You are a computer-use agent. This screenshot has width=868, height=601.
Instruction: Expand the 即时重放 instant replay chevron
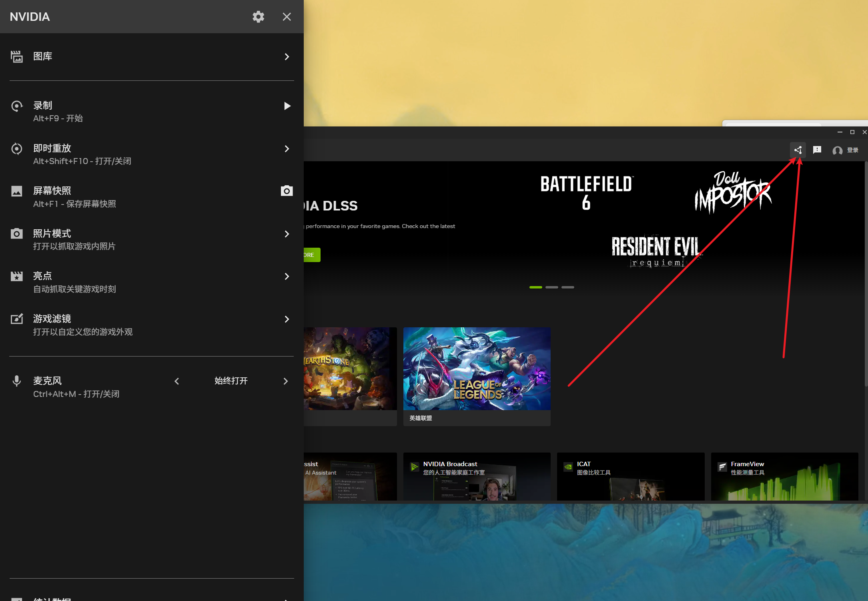click(x=287, y=149)
